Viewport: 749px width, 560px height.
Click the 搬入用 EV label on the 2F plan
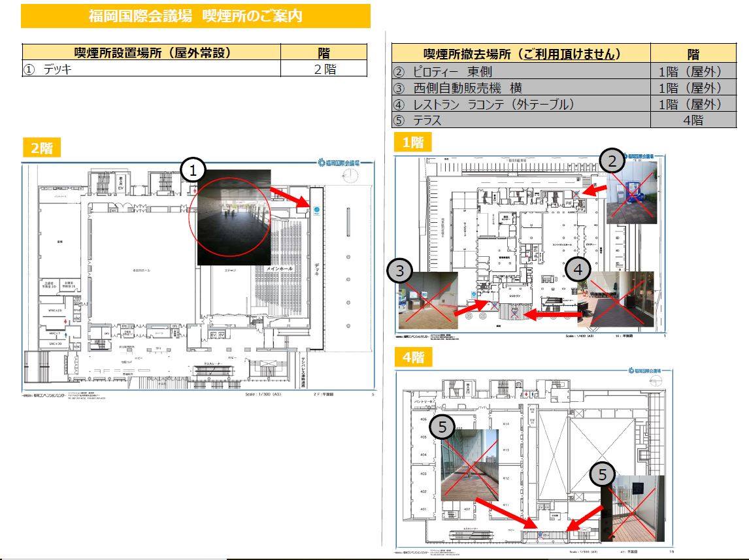(121, 184)
